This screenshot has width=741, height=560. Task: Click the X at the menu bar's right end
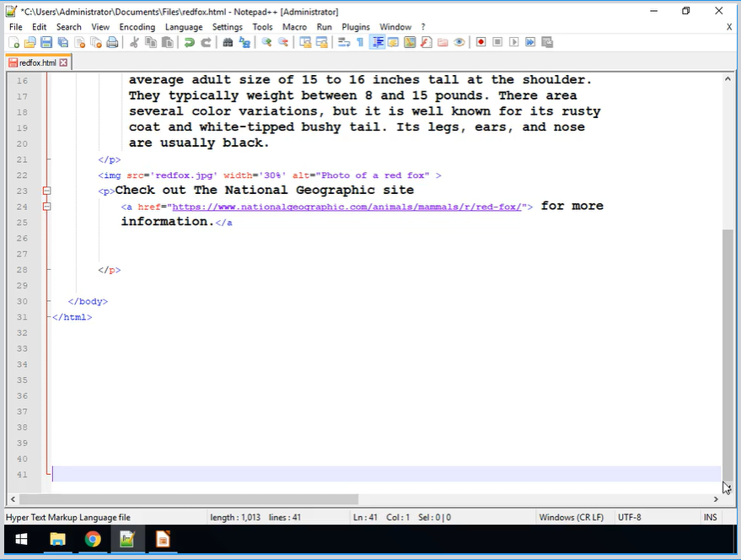point(729,27)
